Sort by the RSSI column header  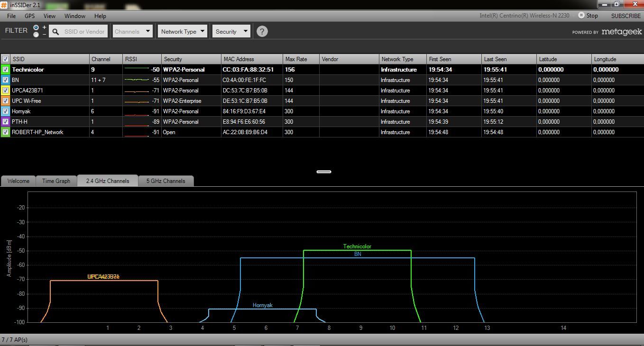pos(142,59)
